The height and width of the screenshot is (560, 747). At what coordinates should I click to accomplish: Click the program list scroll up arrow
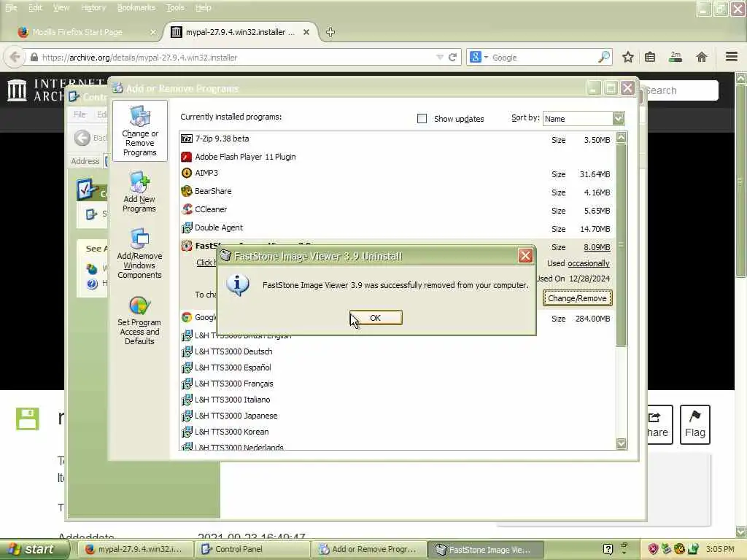[621, 138]
